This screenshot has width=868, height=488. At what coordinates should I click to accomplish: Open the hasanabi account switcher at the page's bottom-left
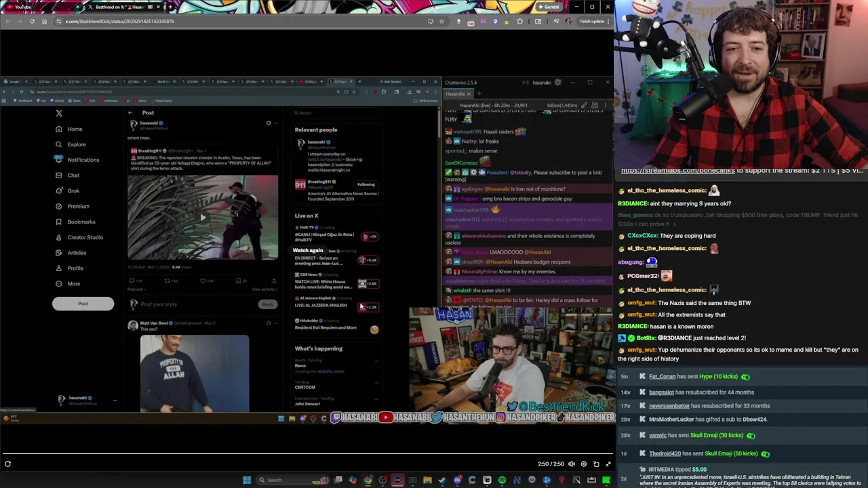(86, 401)
